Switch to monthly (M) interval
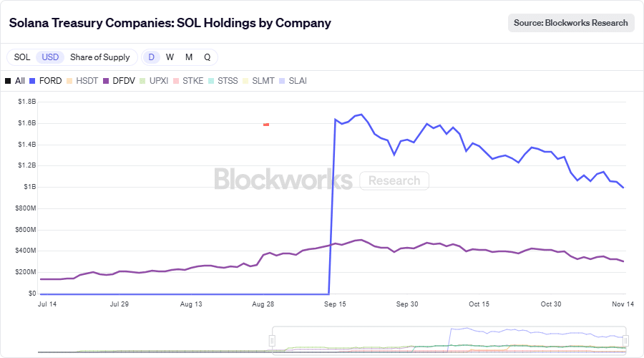 [189, 57]
